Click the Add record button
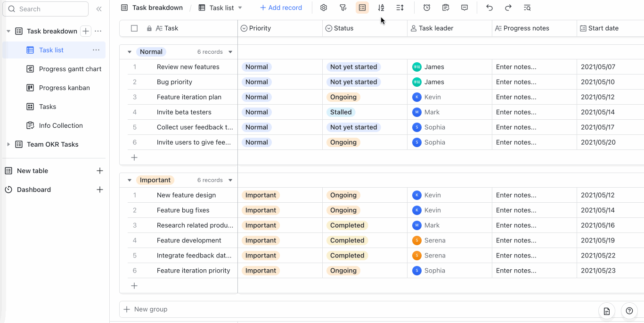The height and width of the screenshot is (323, 644). [x=281, y=8]
